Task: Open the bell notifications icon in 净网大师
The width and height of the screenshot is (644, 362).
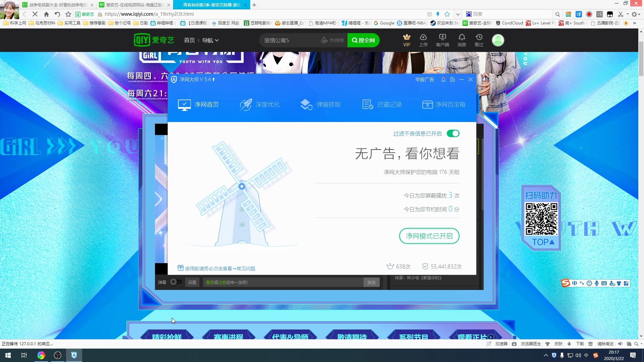Action: 443,79
